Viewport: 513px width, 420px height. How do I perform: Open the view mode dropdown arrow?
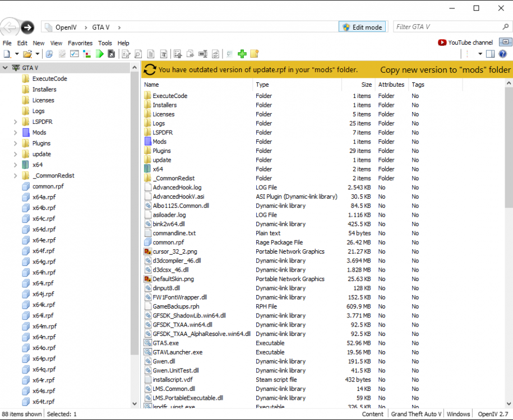pyautogui.click(x=480, y=54)
